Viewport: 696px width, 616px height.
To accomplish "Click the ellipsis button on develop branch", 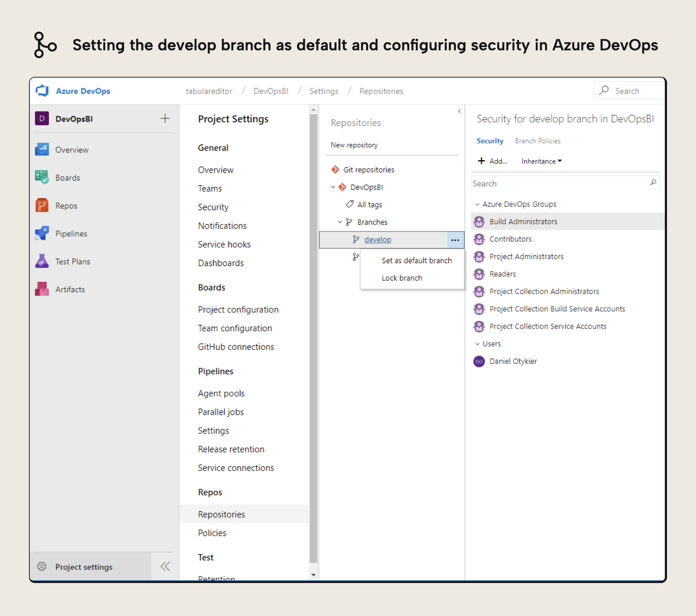I will pos(455,240).
